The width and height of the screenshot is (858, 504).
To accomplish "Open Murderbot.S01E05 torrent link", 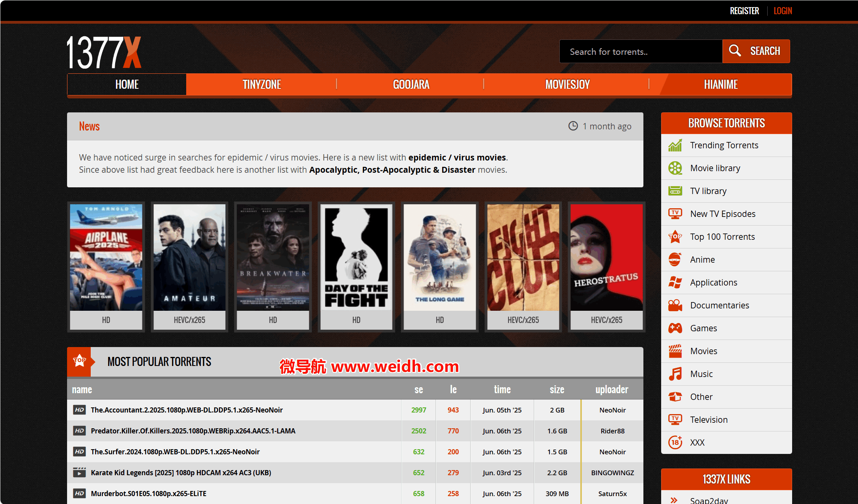I will coord(148,494).
